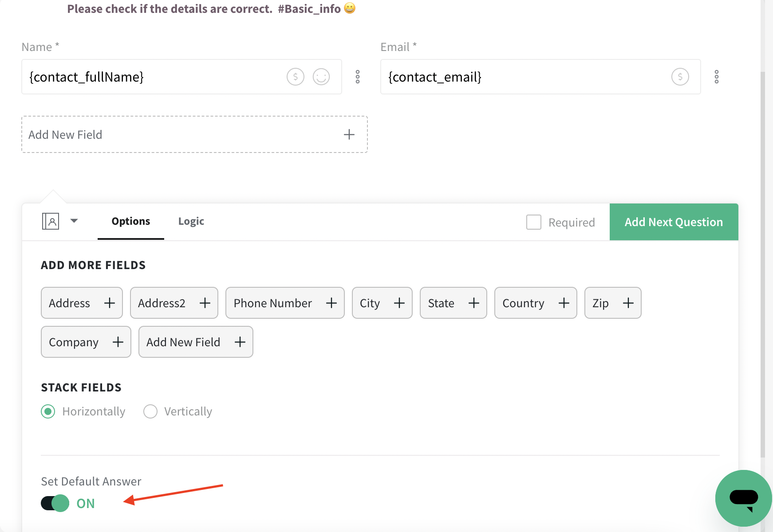Image resolution: width=773 pixels, height=532 pixels.
Task: Switch to the Options tab
Action: tap(131, 221)
